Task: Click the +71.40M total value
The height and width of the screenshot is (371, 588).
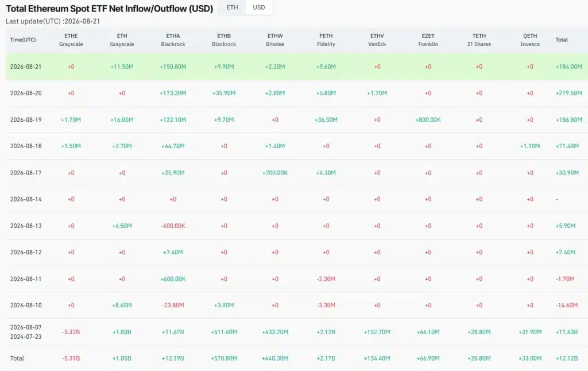Action: (x=567, y=146)
